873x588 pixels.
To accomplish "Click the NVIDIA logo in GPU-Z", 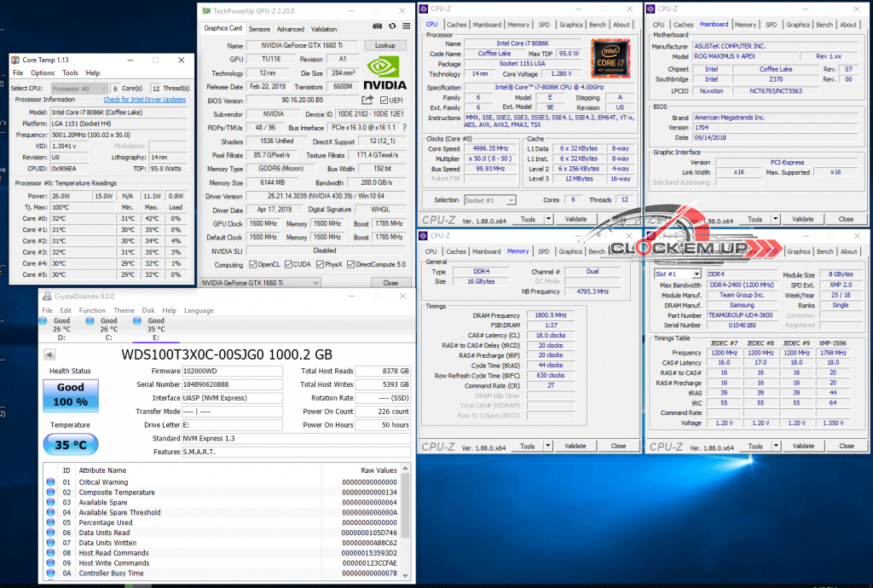I will click(384, 73).
